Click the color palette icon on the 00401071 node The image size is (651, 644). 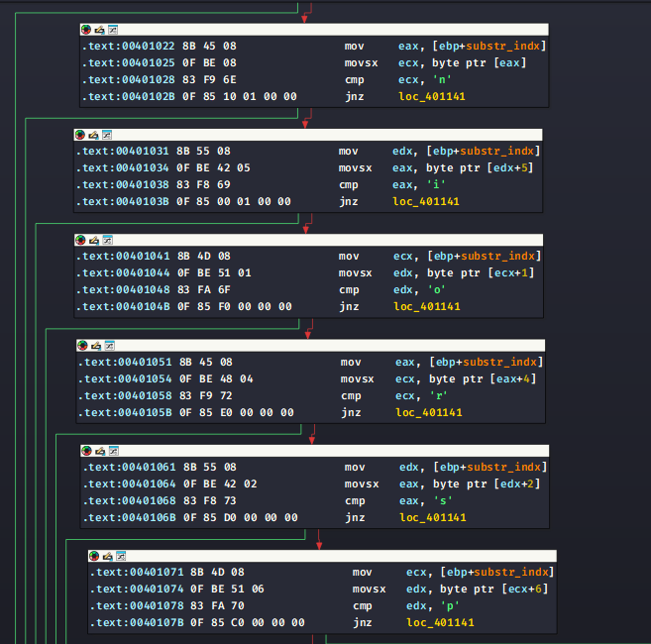94,556
